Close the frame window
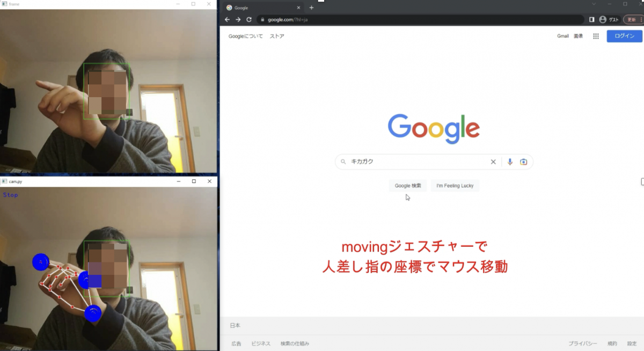Image resolution: width=644 pixels, height=351 pixels. (x=209, y=4)
